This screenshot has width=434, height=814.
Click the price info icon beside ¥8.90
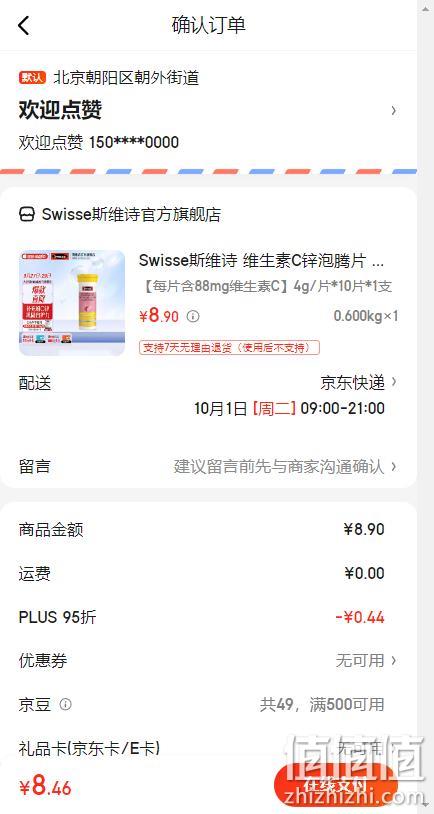click(x=193, y=316)
